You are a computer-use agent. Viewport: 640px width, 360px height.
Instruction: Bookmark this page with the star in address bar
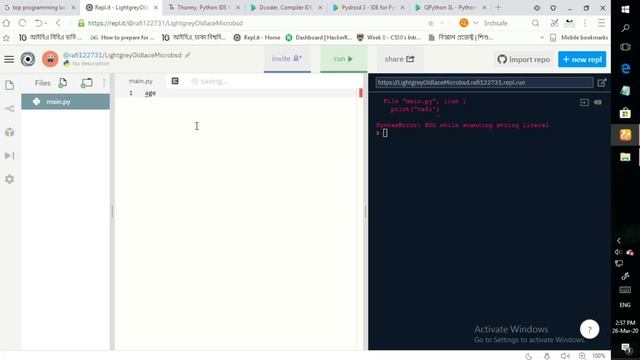coord(431,23)
